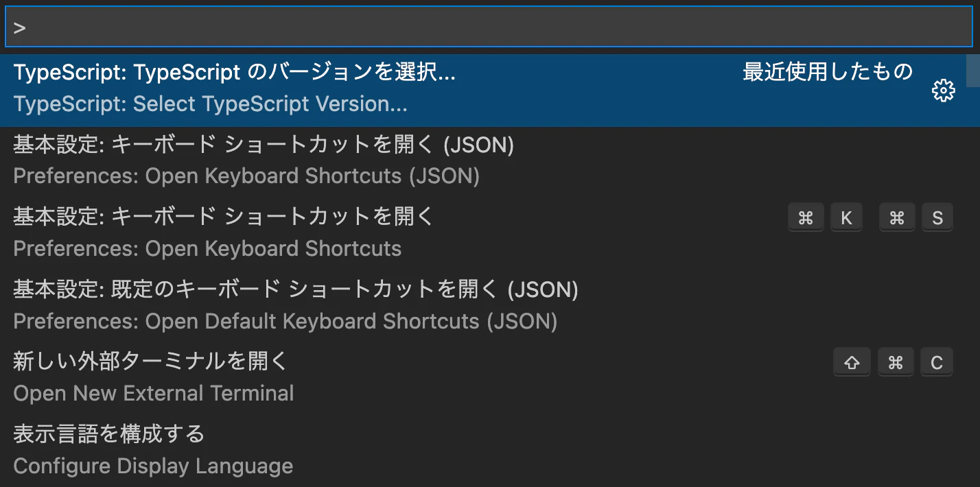Click the ⌘ K keybinding badge
This screenshot has height=487, width=980.
pyautogui.click(x=826, y=218)
